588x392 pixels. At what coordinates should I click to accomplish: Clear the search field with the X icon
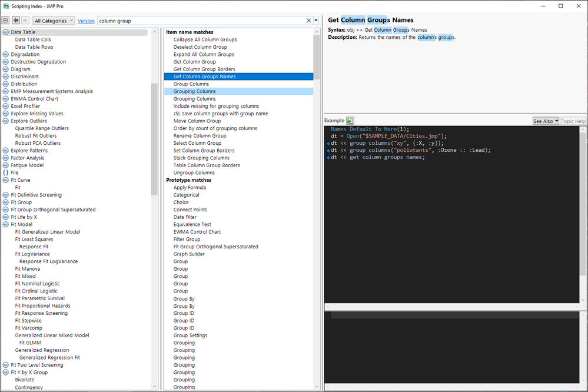(x=308, y=21)
